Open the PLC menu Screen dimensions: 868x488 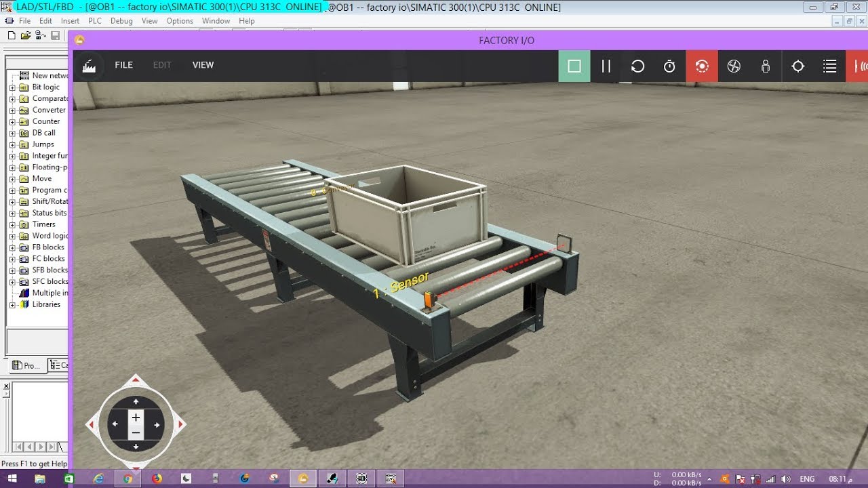[95, 21]
